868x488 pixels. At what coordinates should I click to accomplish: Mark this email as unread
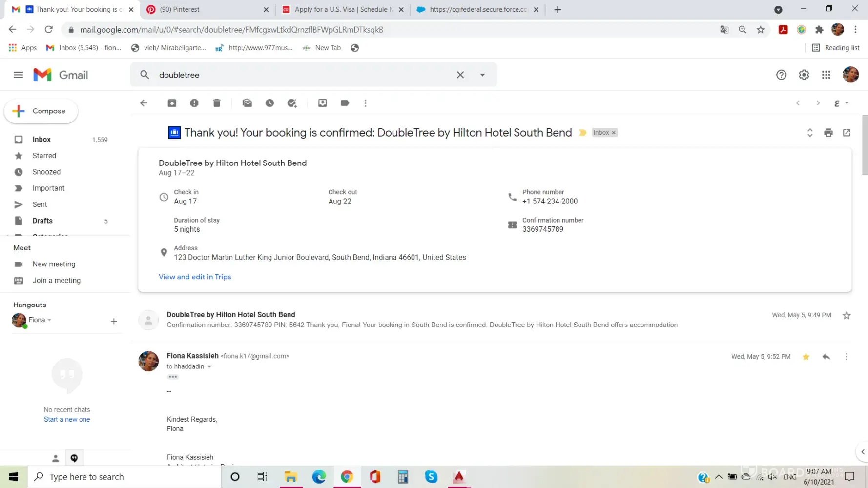pyautogui.click(x=247, y=103)
